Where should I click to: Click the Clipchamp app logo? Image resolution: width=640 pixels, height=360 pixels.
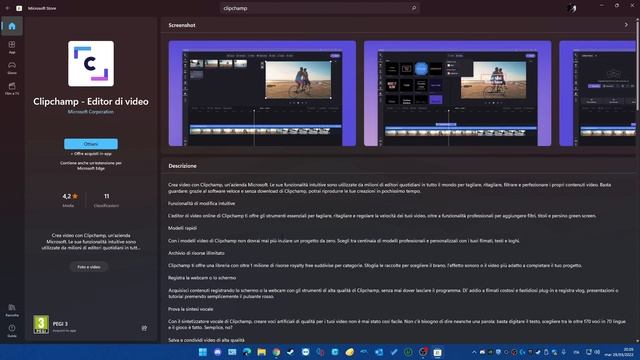[x=91, y=64]
